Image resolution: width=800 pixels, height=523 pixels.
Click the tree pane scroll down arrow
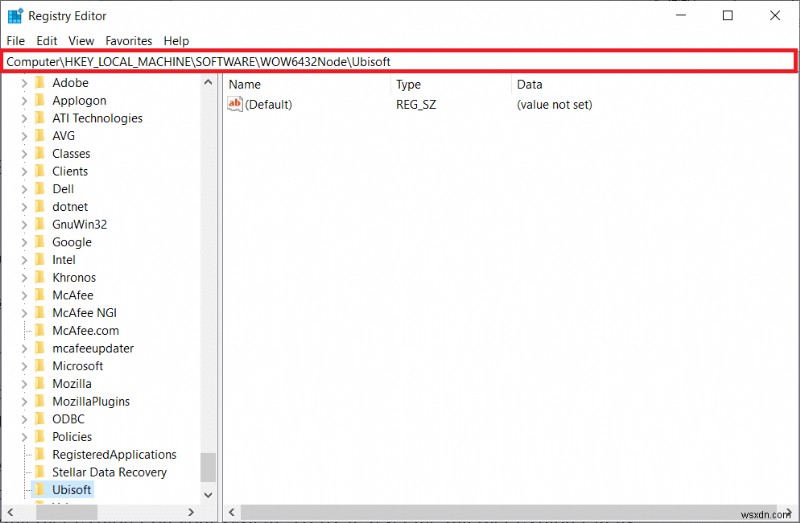208,494
